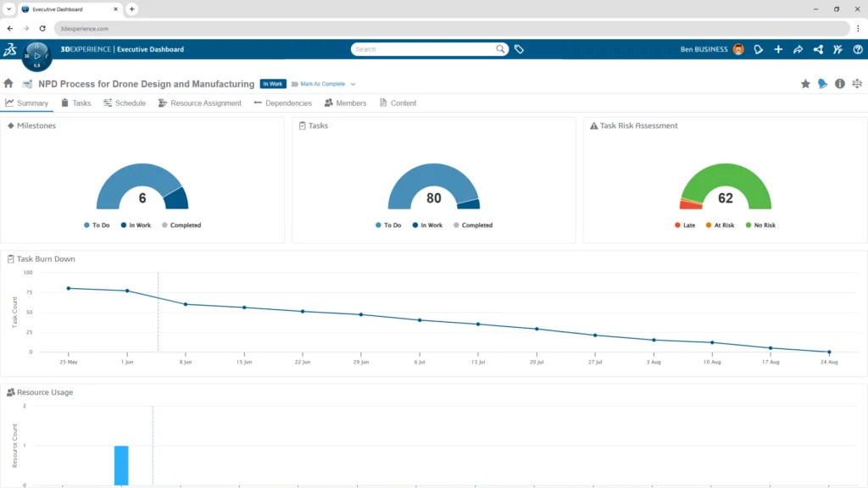This screenshot has height=488, width=868.
Task: Favorite the project with star icon
Action: click(x=805, y=84)
